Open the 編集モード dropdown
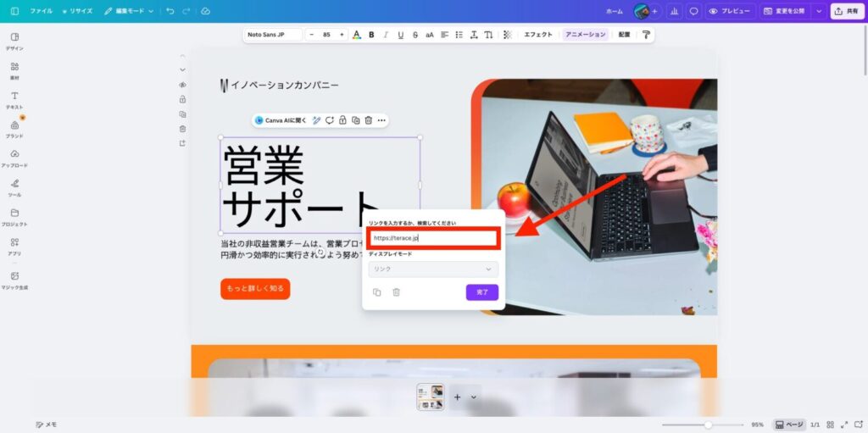868x433 pixels. coord(129,11)
